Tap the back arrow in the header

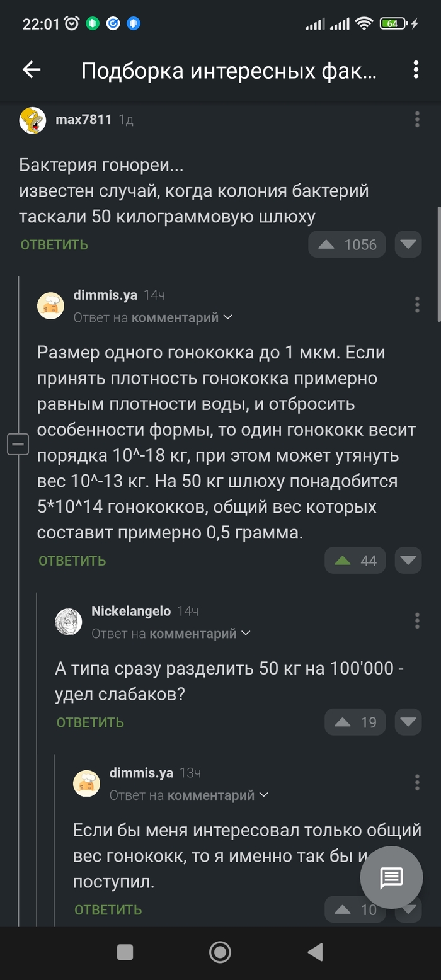[31, 70]
